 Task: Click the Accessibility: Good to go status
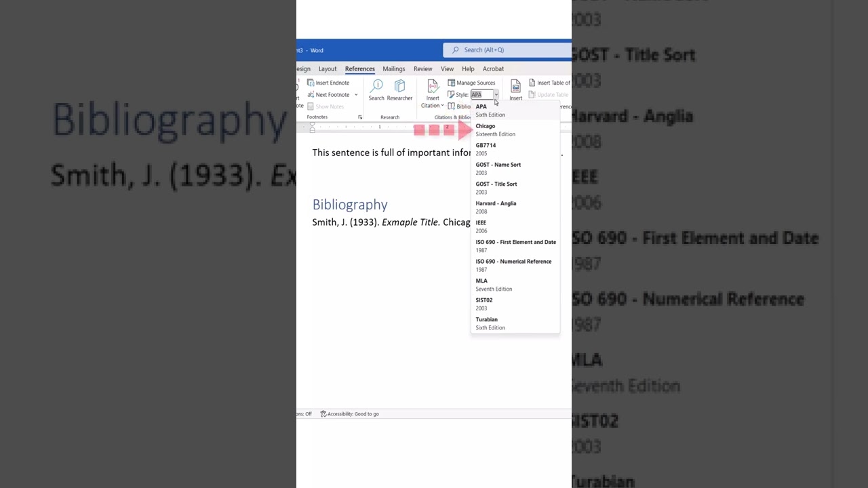(x=349, y=413)
